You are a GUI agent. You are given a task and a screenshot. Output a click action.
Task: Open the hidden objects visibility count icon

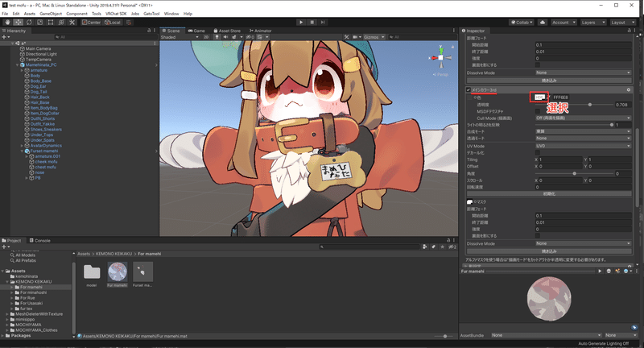click(250, 37)
